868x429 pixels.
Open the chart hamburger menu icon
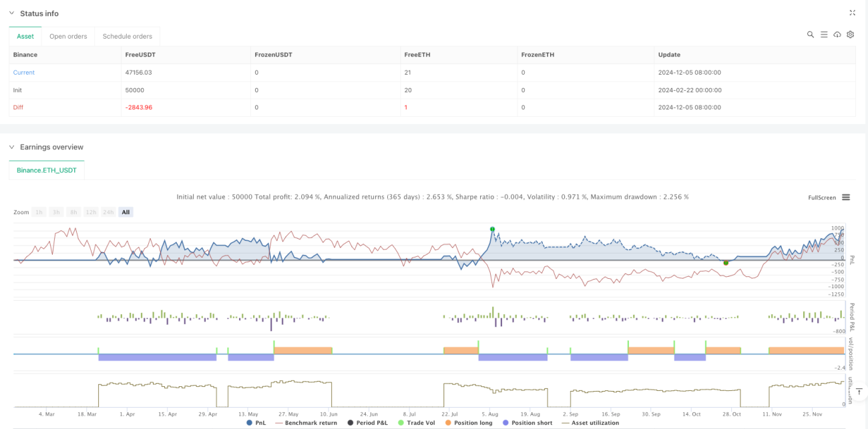(846, 197)
